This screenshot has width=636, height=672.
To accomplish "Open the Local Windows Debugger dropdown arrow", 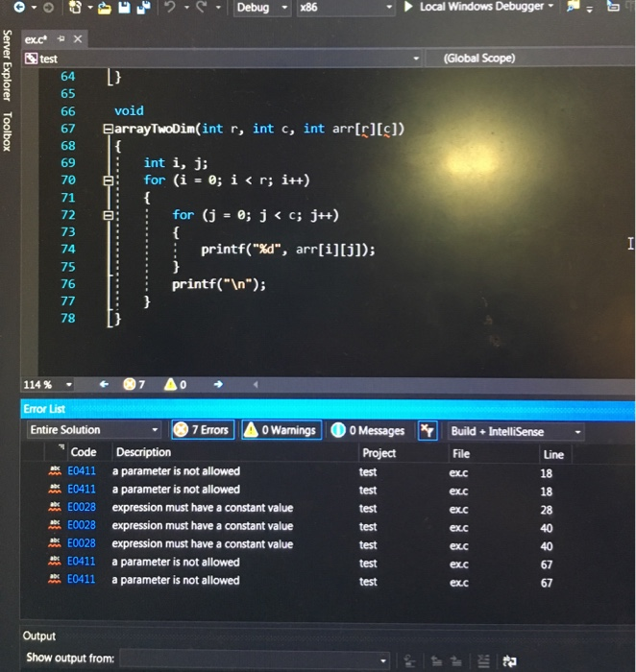I will pos(550,6).
